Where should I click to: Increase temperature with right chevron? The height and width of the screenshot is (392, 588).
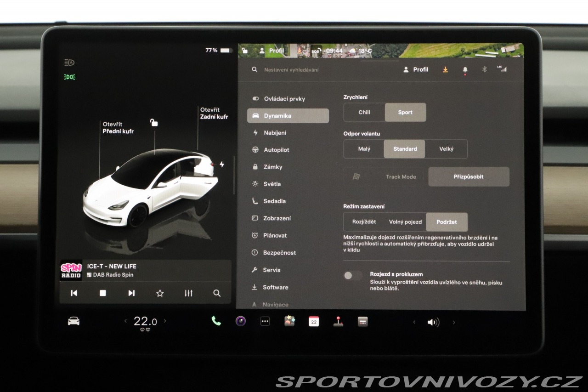(165, 321)
